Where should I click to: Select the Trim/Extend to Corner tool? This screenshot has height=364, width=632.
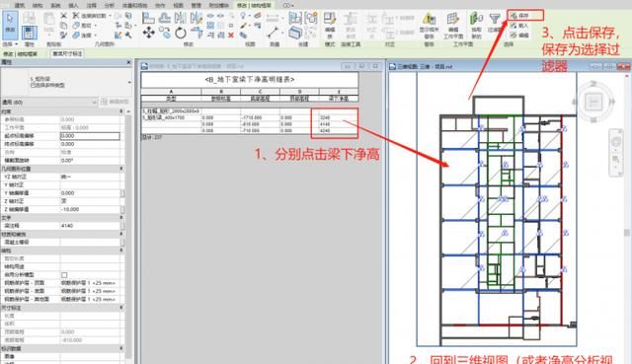point(197,33)
